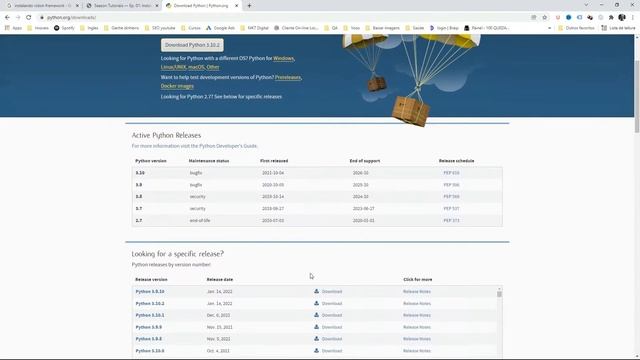The width and height of the screenshot is (640, 360).
Task: Click the download icon for Python 3.9.8
Action: coord(316,339)
